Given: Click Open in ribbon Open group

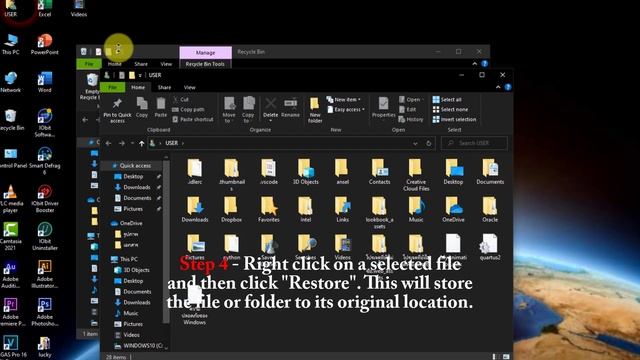Looking at the screenshot, I should 410,100.
